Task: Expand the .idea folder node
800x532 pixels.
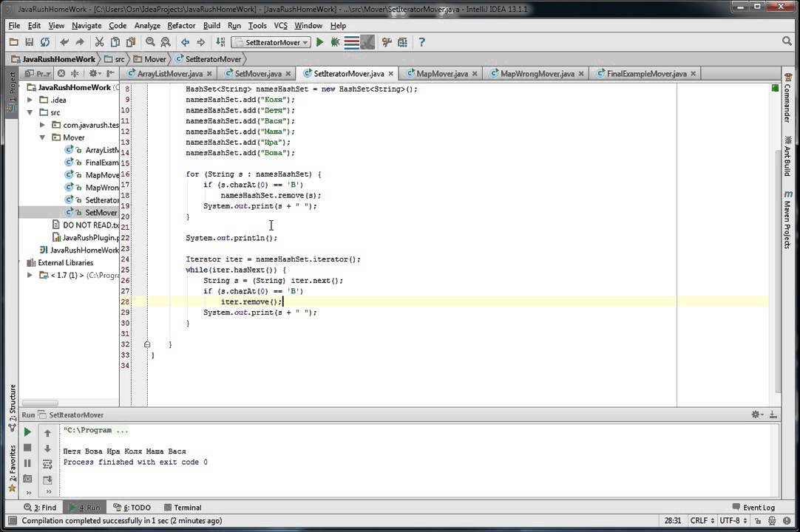Action: tap(30, 100)
